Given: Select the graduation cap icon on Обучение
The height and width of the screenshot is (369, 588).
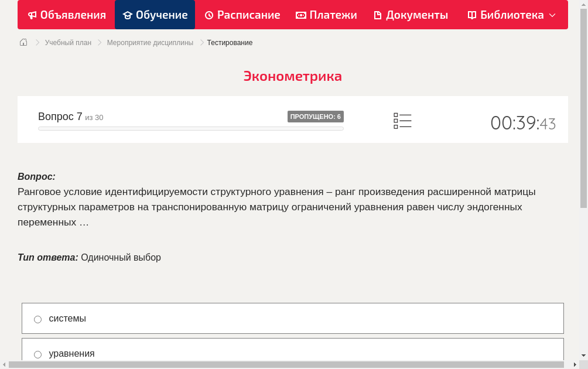Looking at the screenshot, I should coord(127,15).
